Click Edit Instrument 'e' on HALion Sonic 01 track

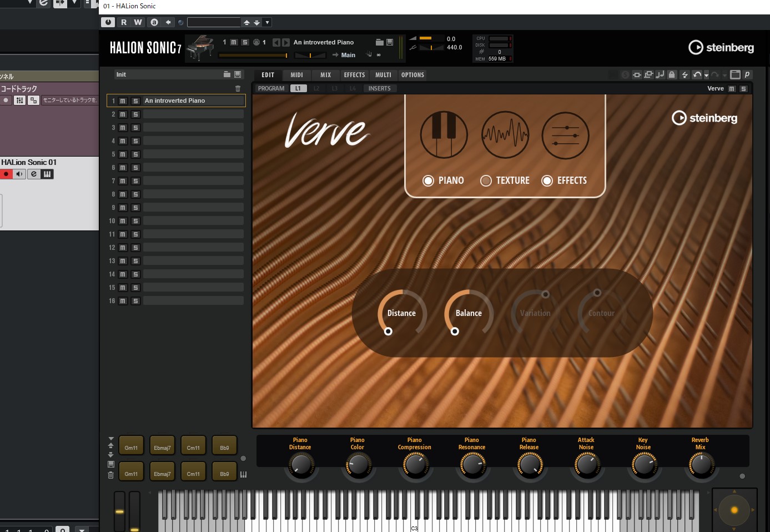34,174
